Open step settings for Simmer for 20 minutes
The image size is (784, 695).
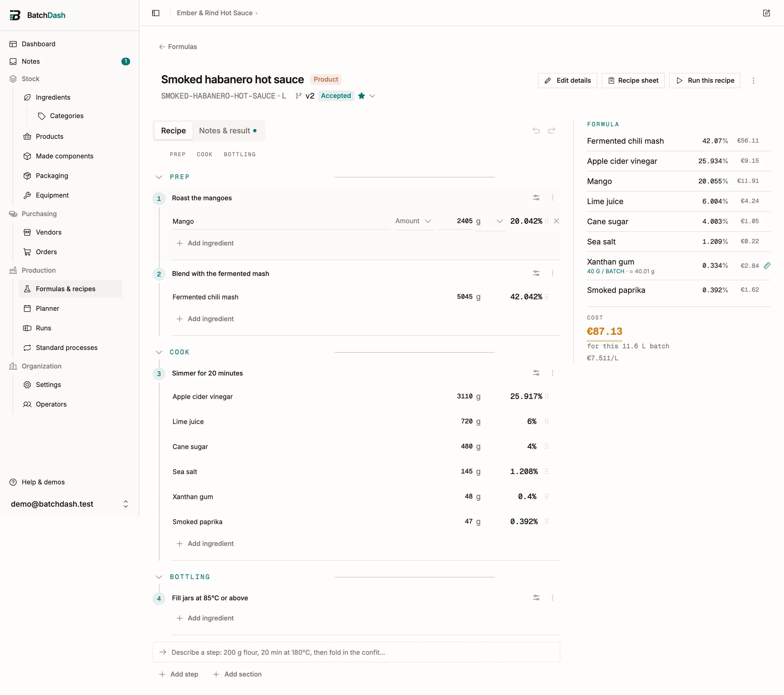point(536,373)
